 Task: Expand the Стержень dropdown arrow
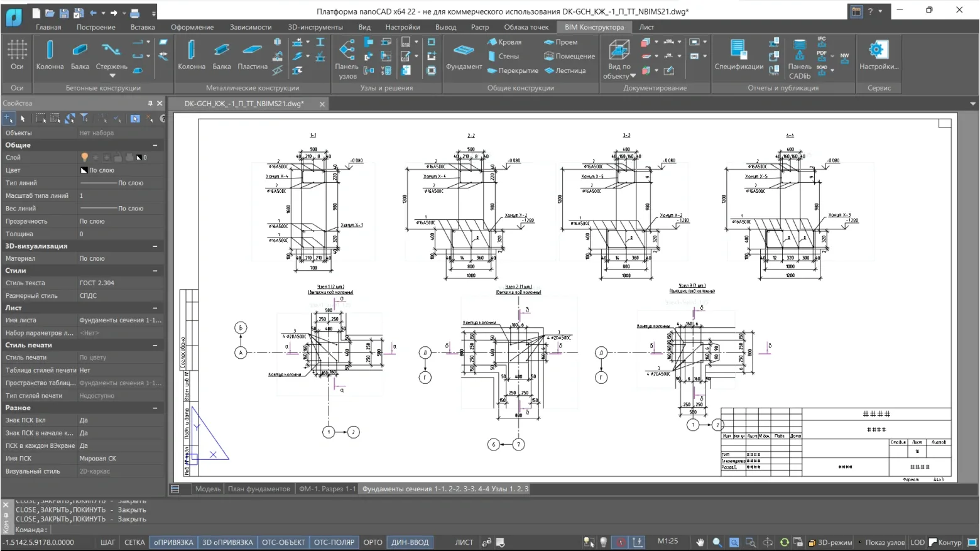[112, 75]
